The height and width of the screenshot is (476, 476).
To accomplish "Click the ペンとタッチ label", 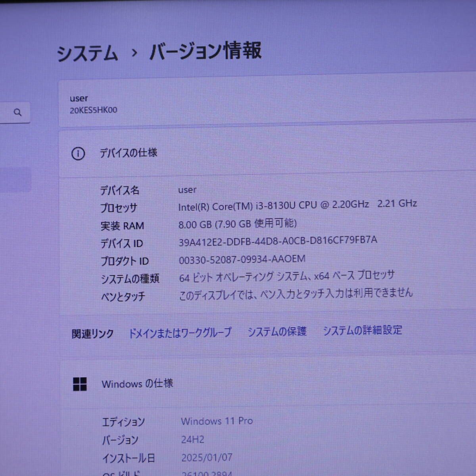I will tap(123, 297).
